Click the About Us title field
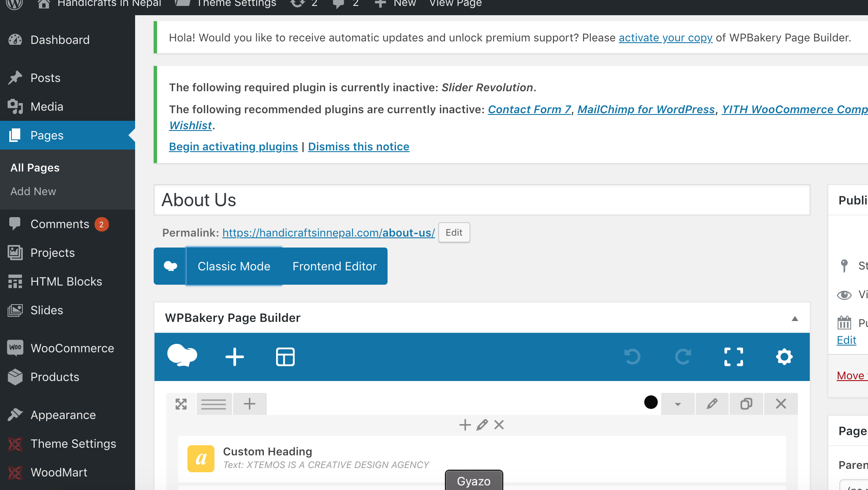This screenshot has width=868, height=490. (481, 200)
